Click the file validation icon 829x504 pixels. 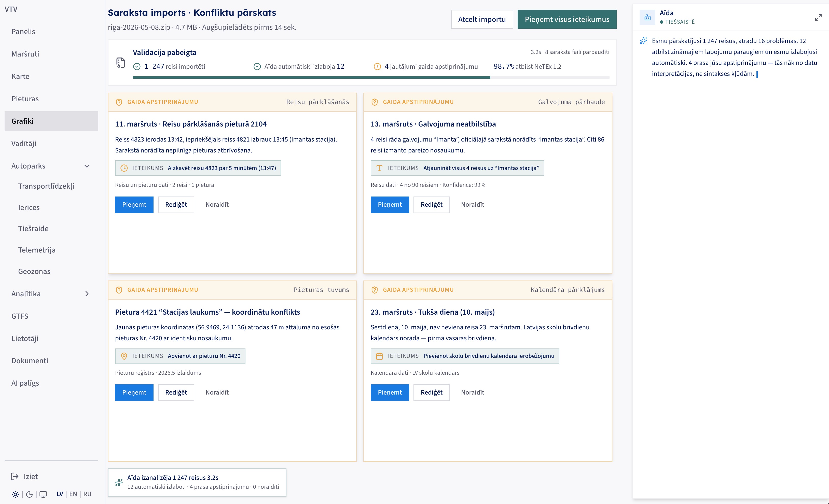[120, 63]
